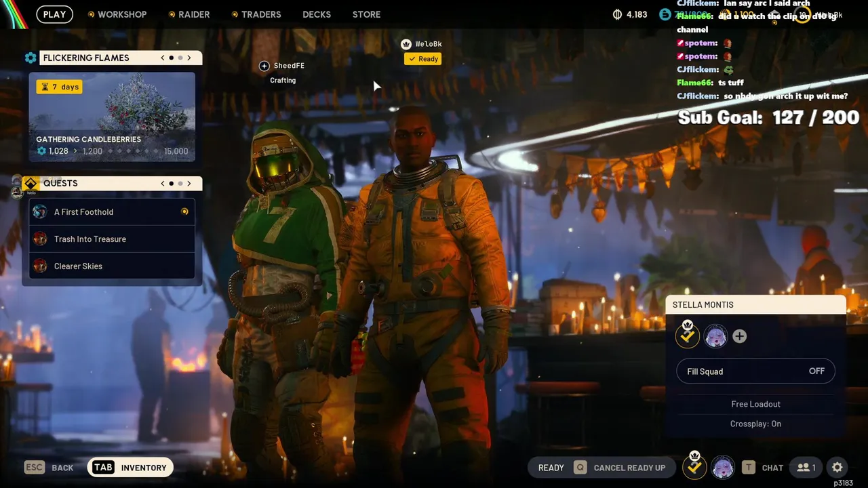Switch to the DECKS tab
Image resolution: width=868 pixels, height=488 pixels.
(x=317, y=14)
